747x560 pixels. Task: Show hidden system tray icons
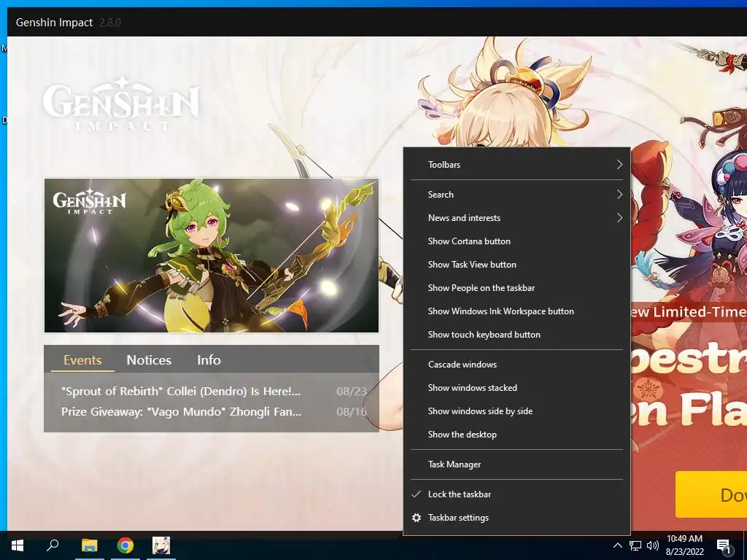pos(617,545)
